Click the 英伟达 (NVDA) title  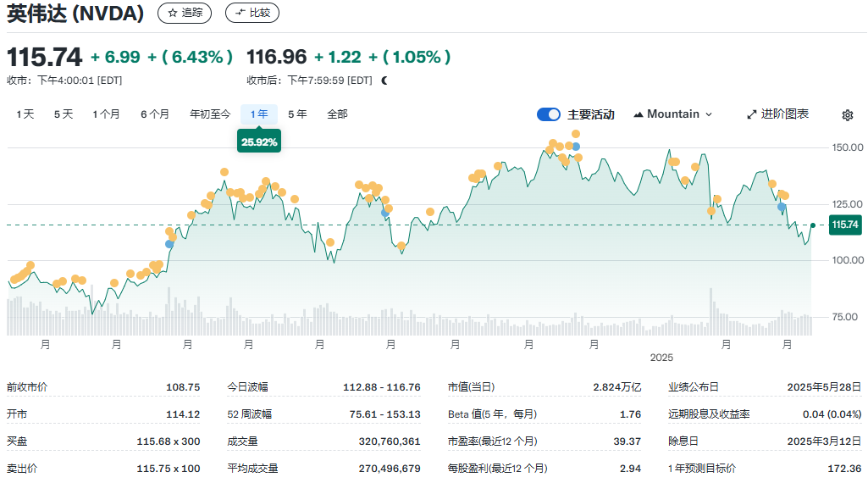(75, 14)
